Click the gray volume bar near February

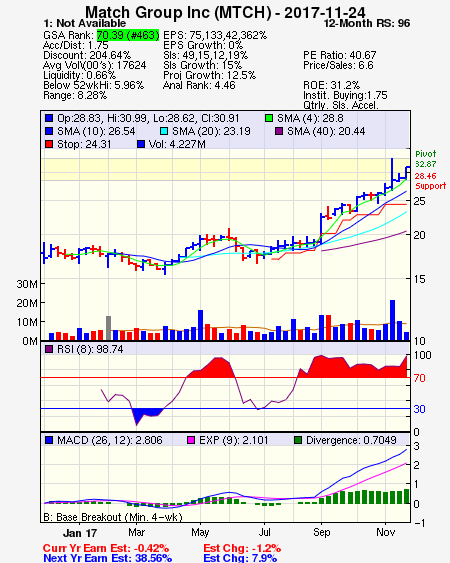(x=108, y=328)
